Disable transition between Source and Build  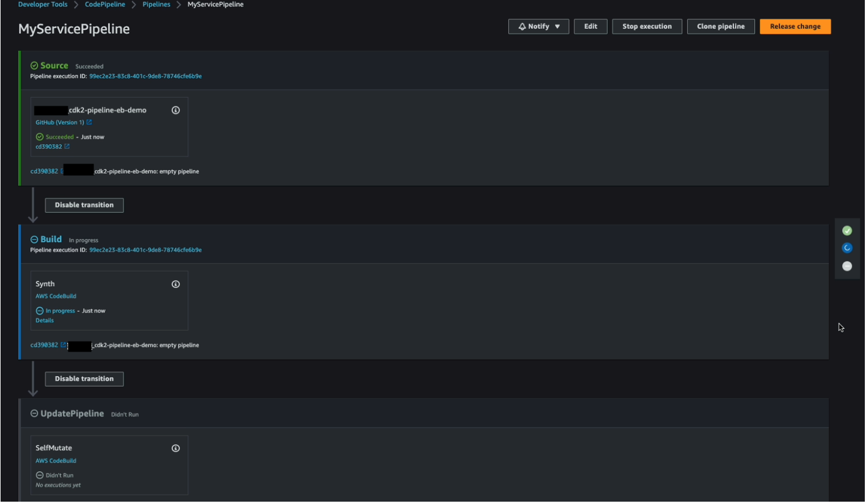pyautogui.click(x=84, y=206)
